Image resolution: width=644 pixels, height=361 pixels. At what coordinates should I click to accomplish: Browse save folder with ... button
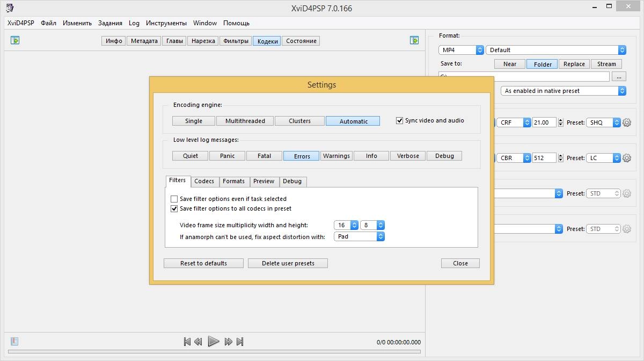click(619, 77)
